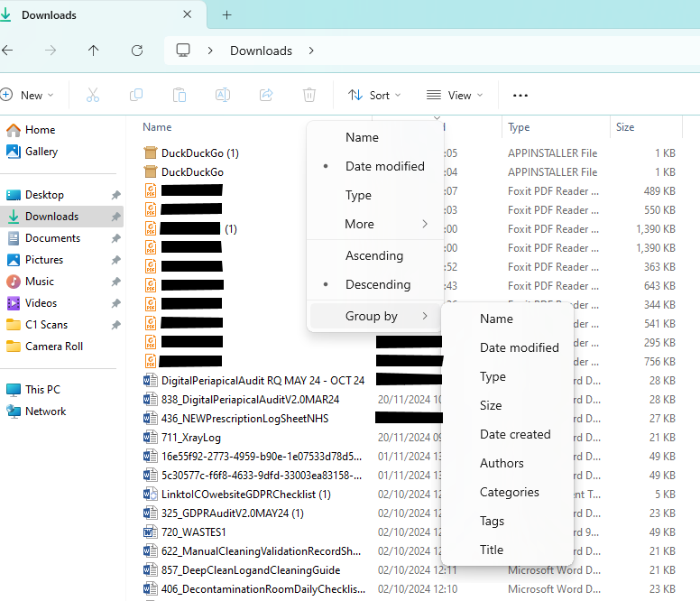Screen dimensions: 700x601
Task: Open the New item dropdown
Action: (27, 95)
